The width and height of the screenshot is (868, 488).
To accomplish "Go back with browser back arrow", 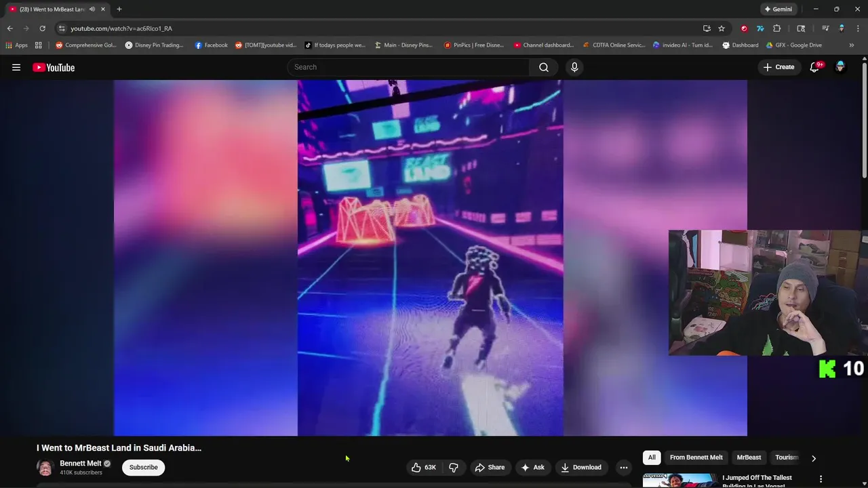I will (x=9, y=28).
